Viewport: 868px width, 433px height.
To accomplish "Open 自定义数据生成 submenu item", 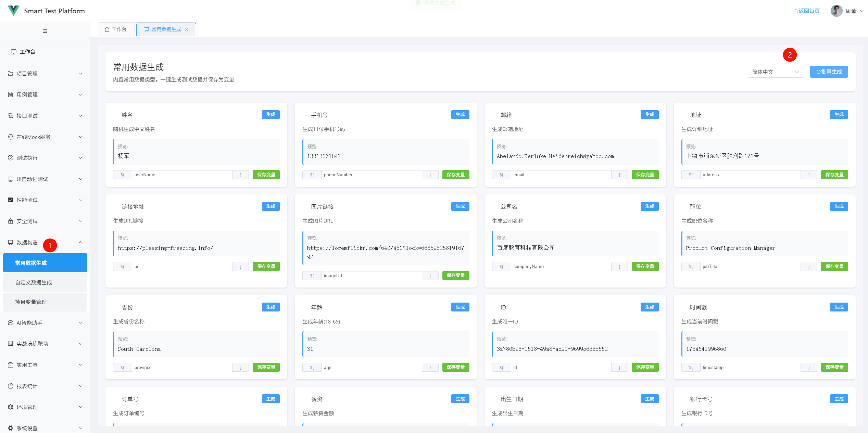I will 34,282.
